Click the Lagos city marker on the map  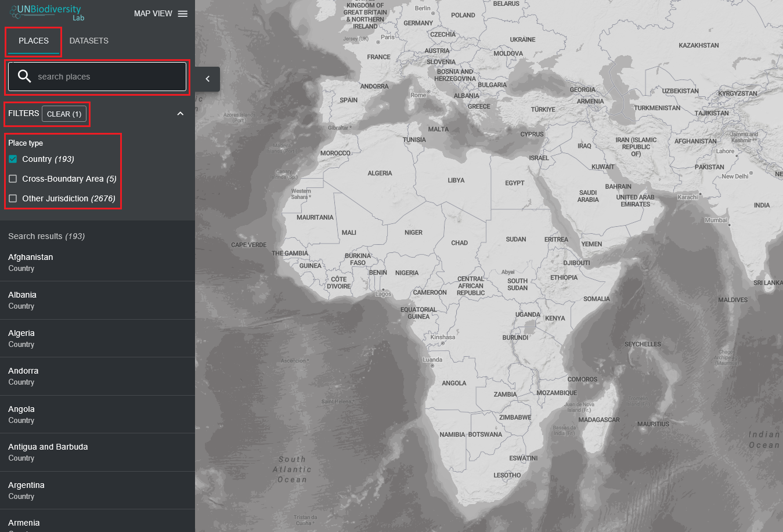(x=383, y=289)
